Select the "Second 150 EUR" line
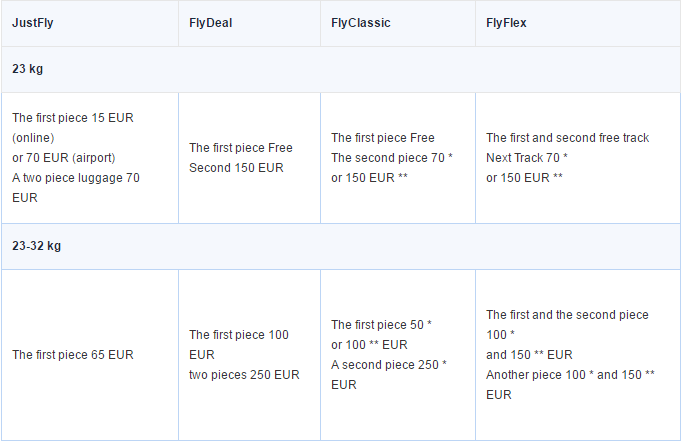This screenshot has height=442, width=682. [x=236, y=168]
